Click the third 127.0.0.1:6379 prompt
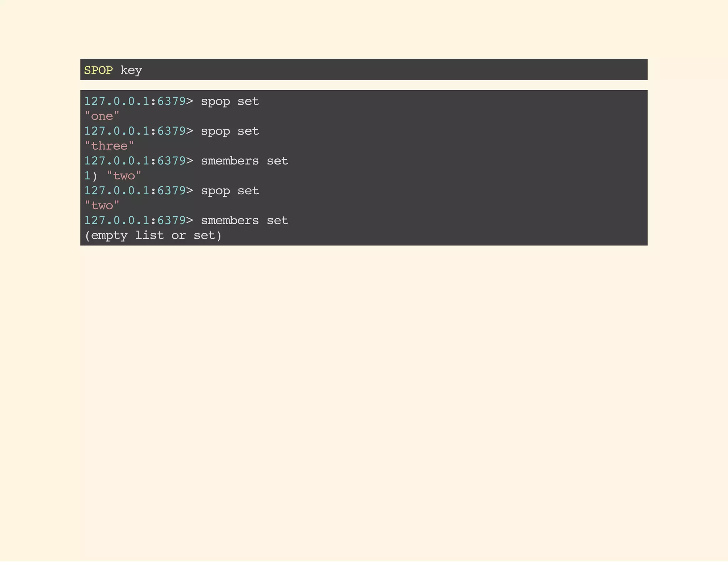The height and width of the screenshot is (562, 728). point(135,161)
